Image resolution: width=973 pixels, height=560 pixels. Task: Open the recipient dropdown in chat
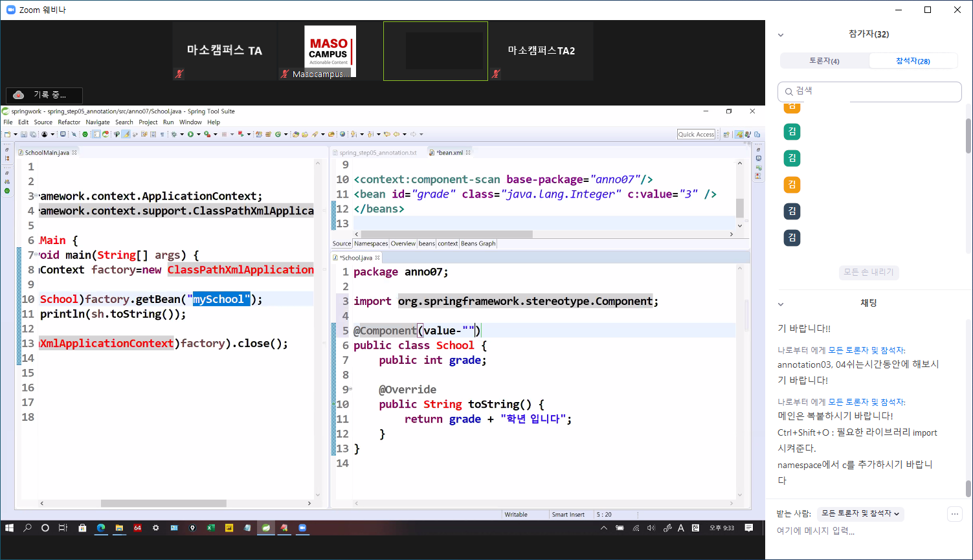[860, 513]
